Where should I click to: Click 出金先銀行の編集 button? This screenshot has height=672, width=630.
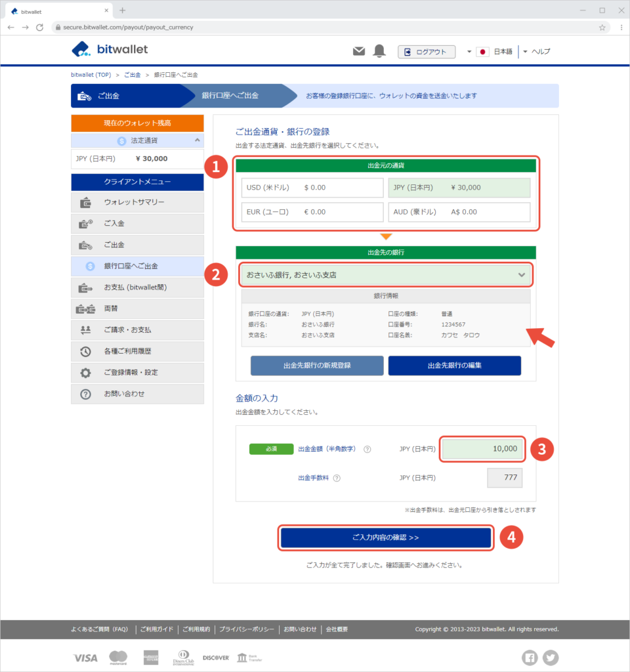455,366
